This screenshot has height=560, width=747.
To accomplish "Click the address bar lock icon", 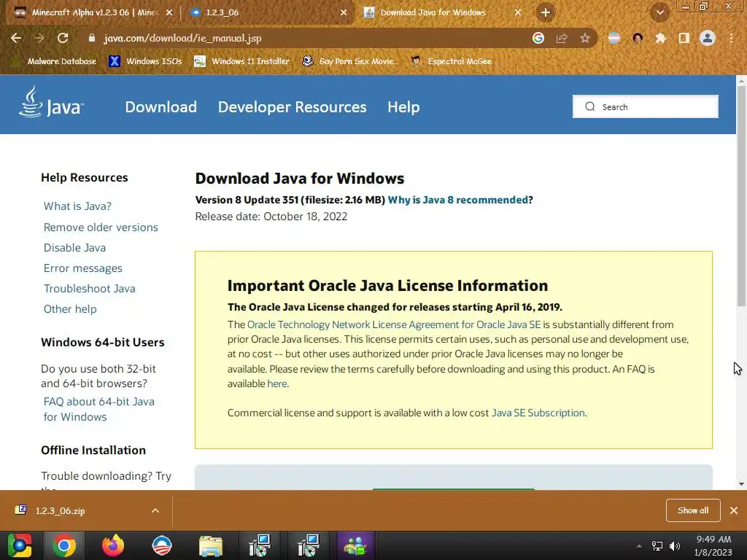I will [x=92, y=38].
